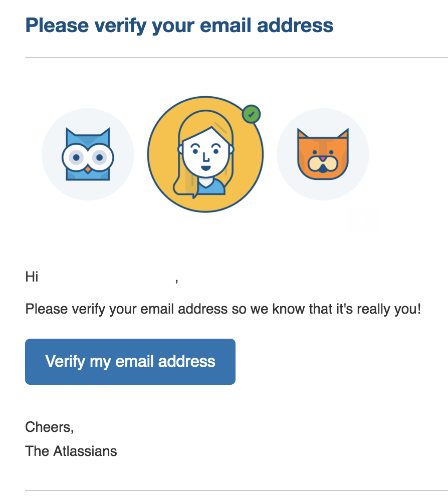The height and width of the screenshot is (502, 448).
Task: Click "The Atlassians" signature
Action: coord(71,451)
